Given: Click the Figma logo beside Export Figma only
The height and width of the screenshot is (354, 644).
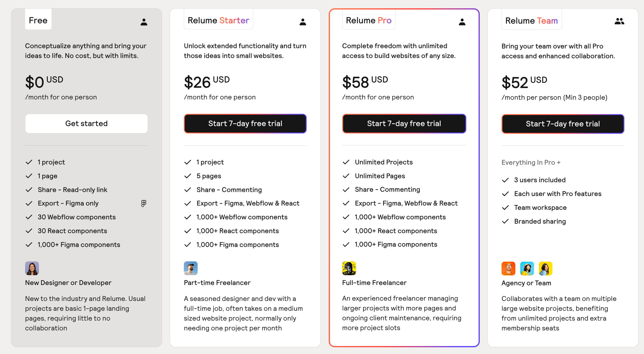Looking at the screenshot, I should point(144,203).
